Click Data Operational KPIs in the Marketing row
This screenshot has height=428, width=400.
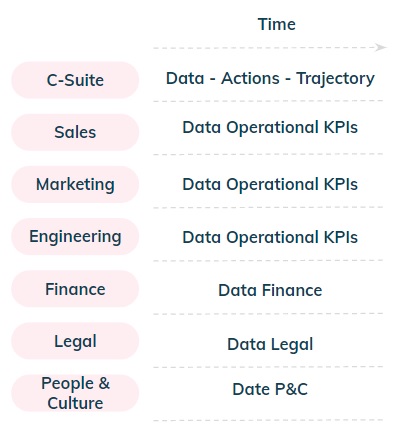(270, 184)
